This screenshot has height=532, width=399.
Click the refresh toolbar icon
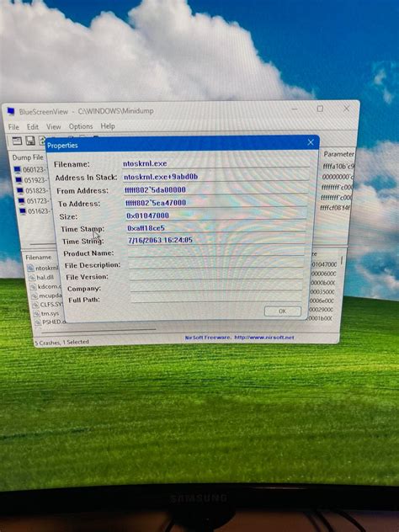click(x=42, y=141)
